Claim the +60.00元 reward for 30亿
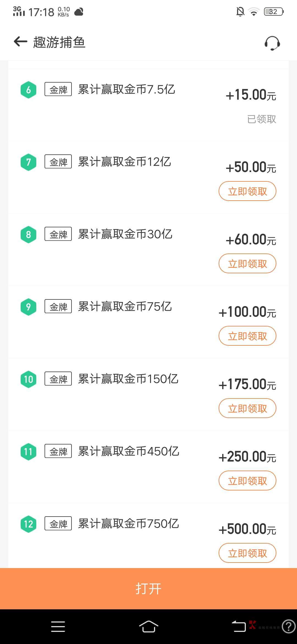Image resolution: width=297 pixels, height=644 pixels. pos(247,264)
